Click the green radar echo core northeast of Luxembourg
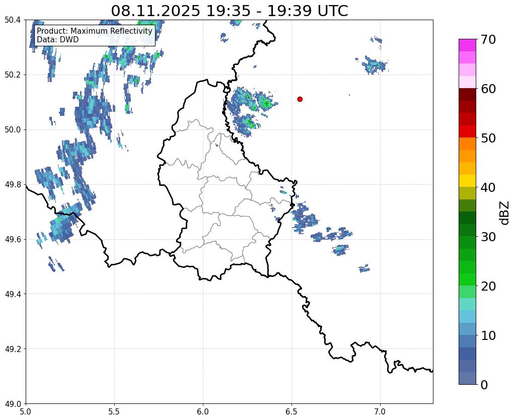Screen dimensions: 515x420 265,103
